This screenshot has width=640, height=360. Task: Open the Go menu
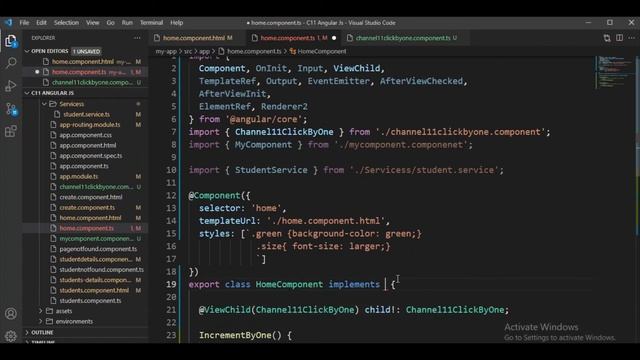click(111, 22)
